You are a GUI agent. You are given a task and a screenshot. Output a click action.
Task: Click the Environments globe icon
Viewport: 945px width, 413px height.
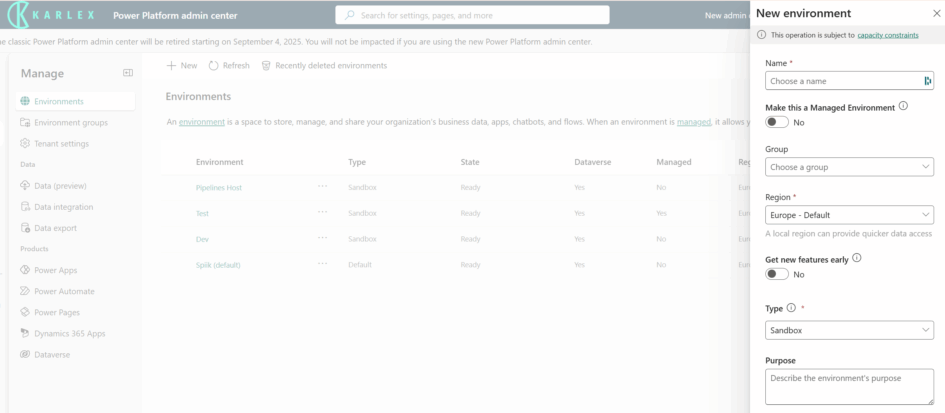[25, 101]
